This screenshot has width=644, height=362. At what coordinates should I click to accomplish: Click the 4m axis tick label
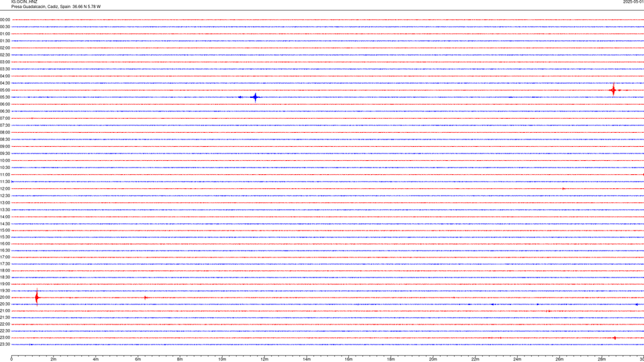pos(96,359)
